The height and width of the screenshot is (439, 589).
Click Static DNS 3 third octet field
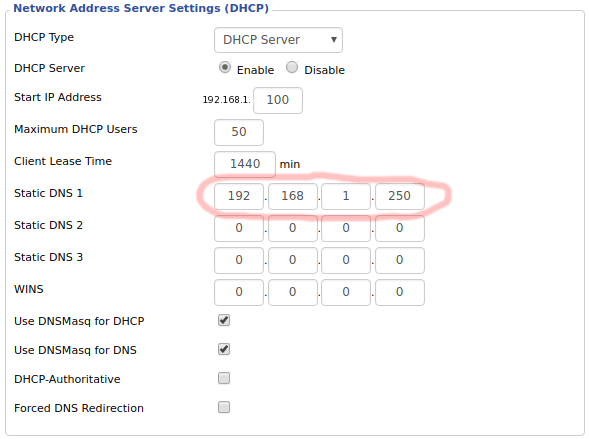click(346, 260)
